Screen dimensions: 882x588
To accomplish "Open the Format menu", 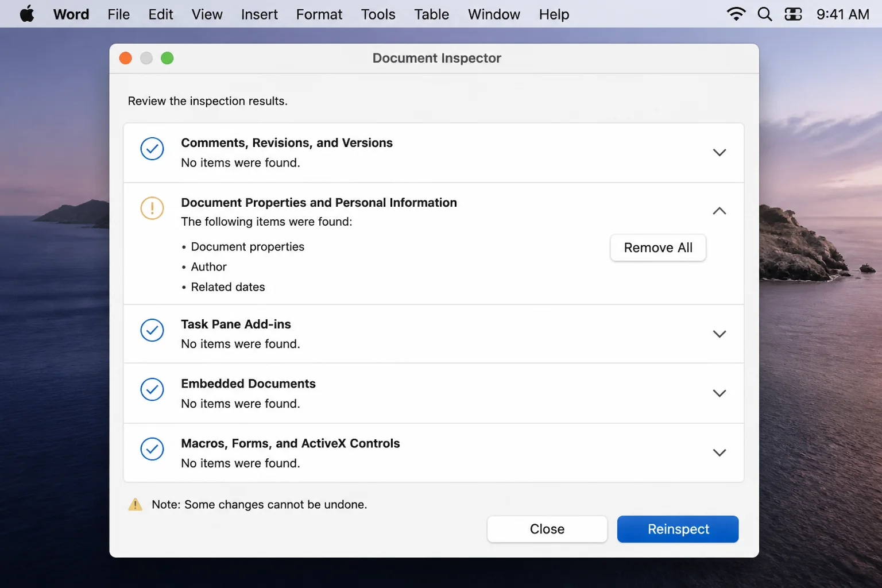I will tap(319, 14).
